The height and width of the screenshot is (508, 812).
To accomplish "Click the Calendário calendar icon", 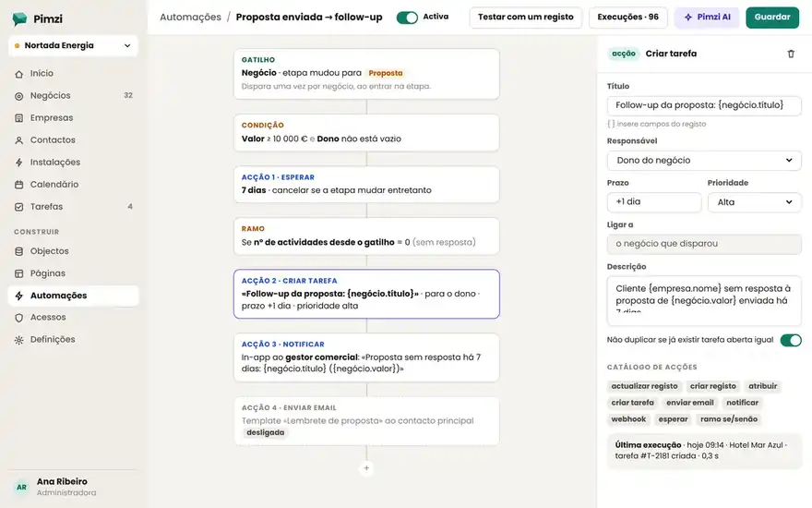I will point(19,185).
